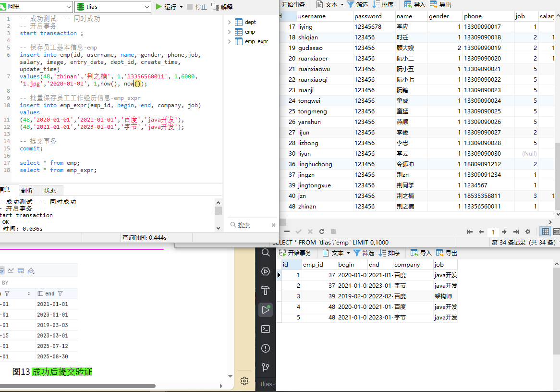Clear the 搜索 search box

pyautogui.click(x=274, y=225)
